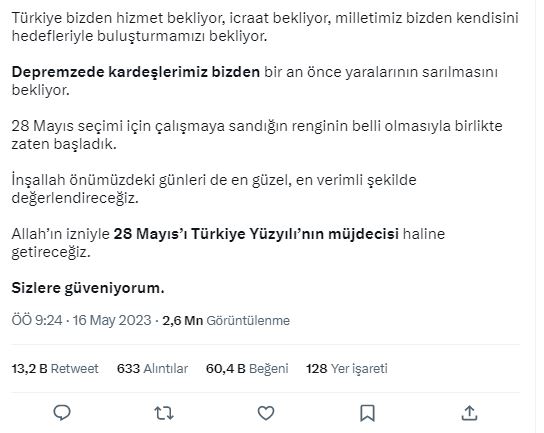The width and height of the screenshot is (544, 433).
Task: Click the bold text Sizlere güveniyorum
Action: (x=88, y=288)
